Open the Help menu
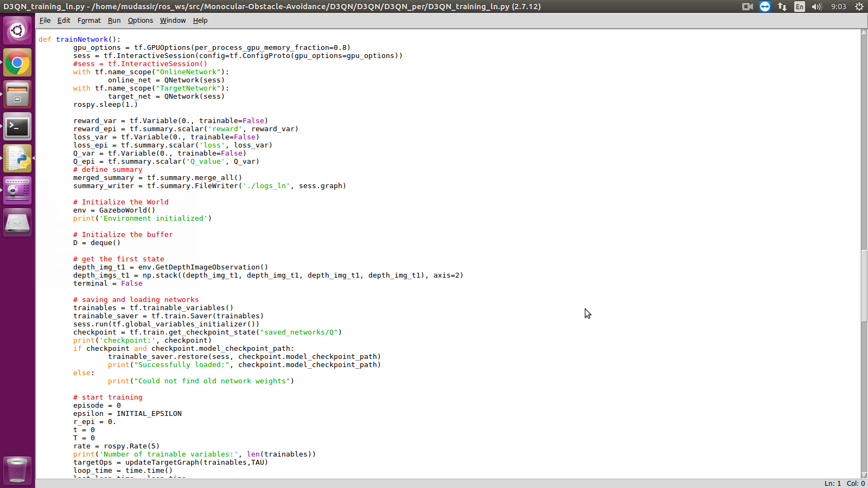Image resolution: width=868 pixels, height=488 pixels. (x=200, y=21)
